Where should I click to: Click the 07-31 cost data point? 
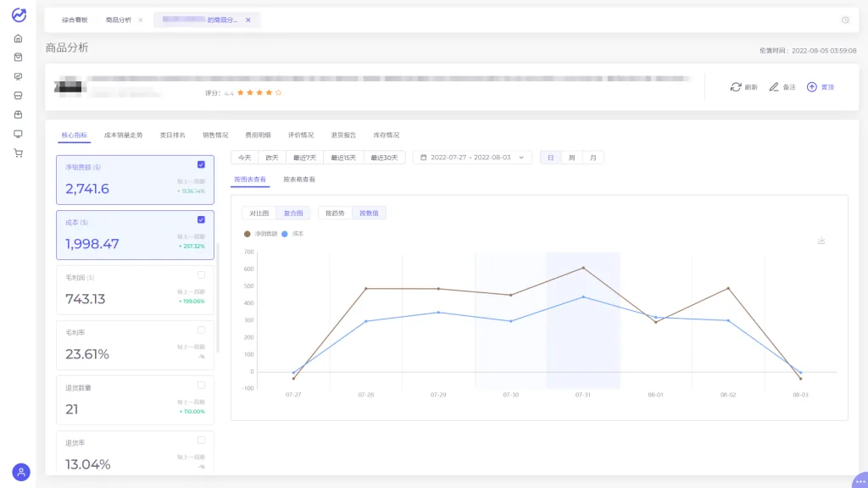[x=583, y=297]
